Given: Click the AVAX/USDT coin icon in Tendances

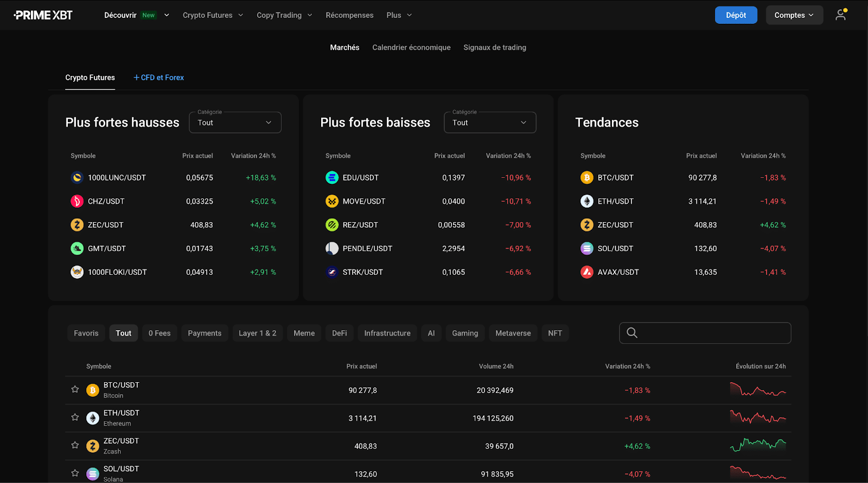Looking at the screenshot, I should (x=587, y=272).
